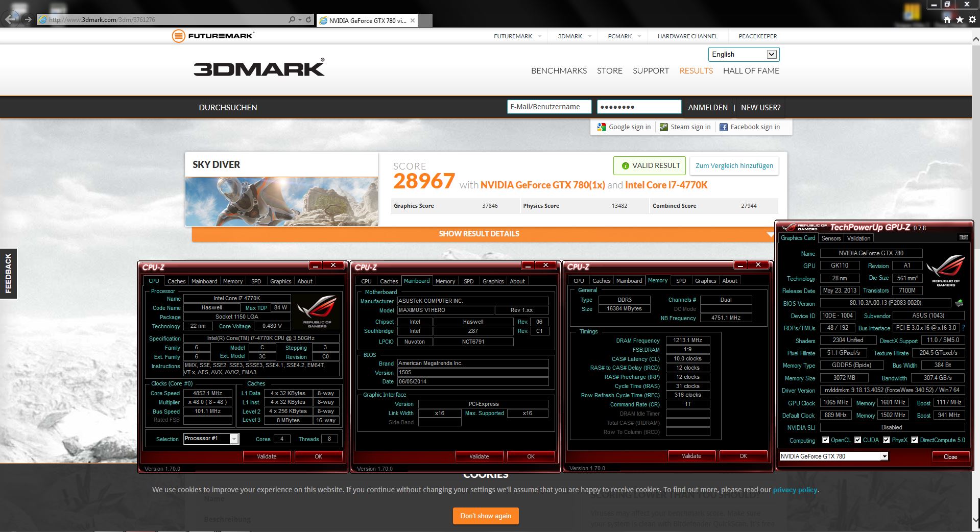This screenshot has height=532, width=980.
Task: Click the Steam sign in icon
Action: [664, 127]
